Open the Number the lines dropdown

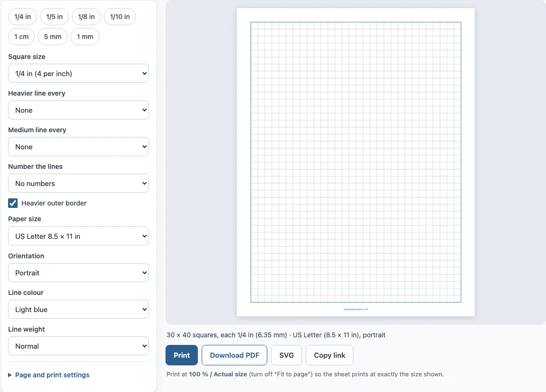(78, 183)
